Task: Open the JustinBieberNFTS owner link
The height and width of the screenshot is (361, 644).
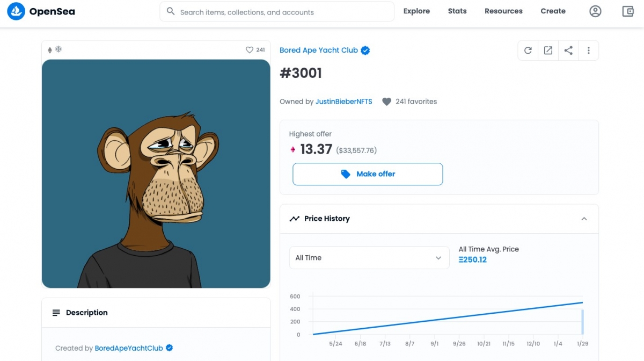Action: point(343,102)
